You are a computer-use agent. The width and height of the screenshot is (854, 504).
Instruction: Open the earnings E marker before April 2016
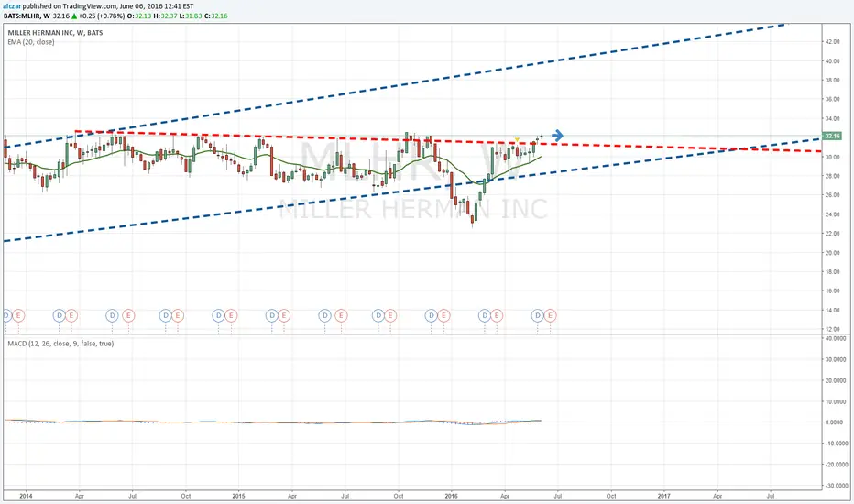[497, 315]
